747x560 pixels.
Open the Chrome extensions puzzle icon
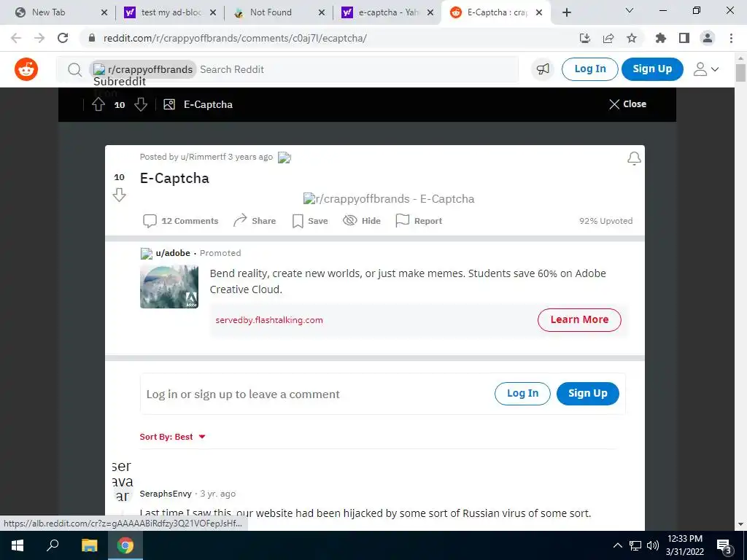tap(661, 38)
